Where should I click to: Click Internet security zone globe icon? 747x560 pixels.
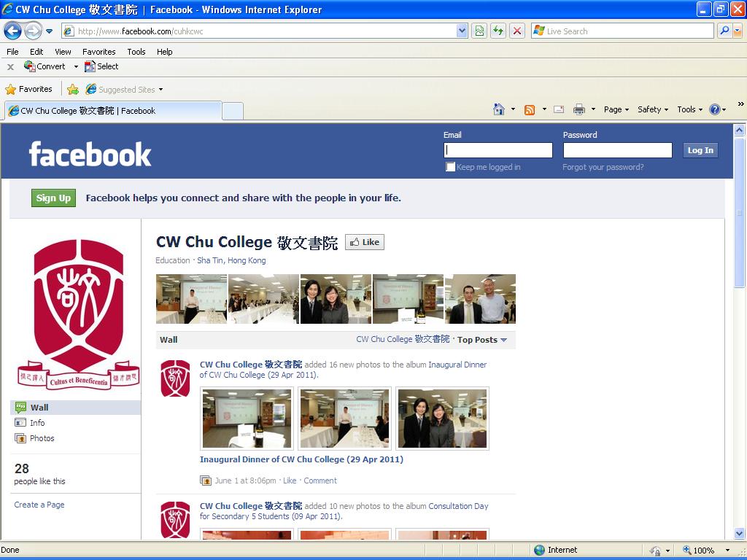pos(539,550)
